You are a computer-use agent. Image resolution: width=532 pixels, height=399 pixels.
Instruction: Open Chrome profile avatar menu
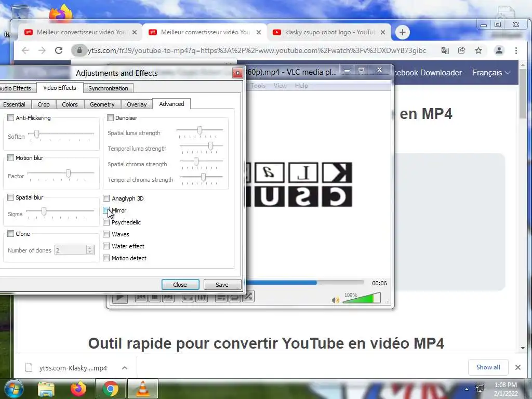click(499, 50)
